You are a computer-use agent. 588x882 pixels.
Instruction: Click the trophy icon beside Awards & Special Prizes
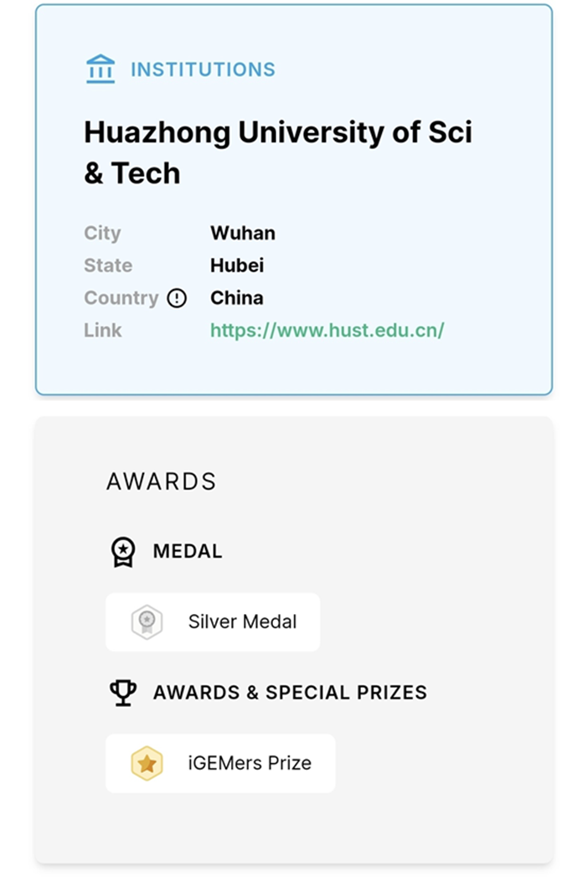point(123,693)
